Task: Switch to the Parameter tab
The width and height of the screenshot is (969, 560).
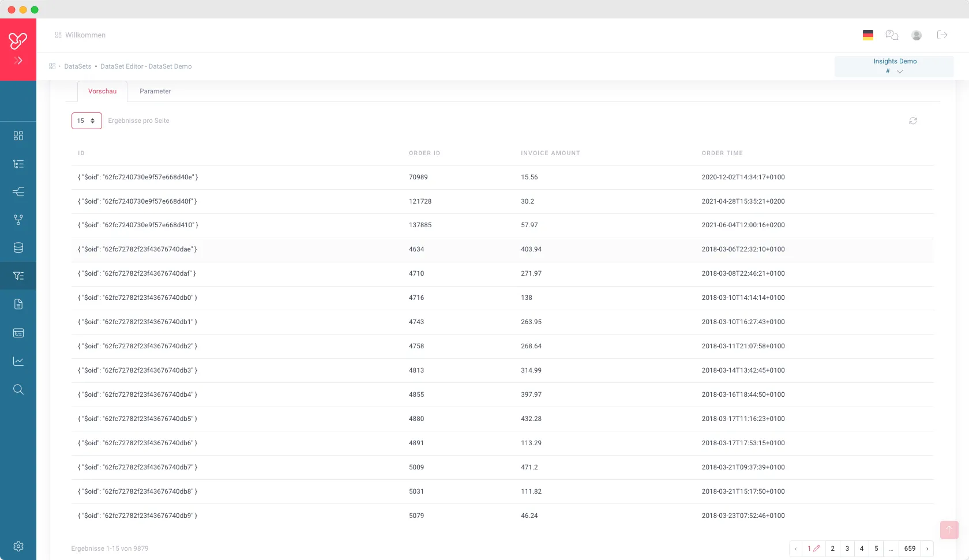Action: click(155, 91)
